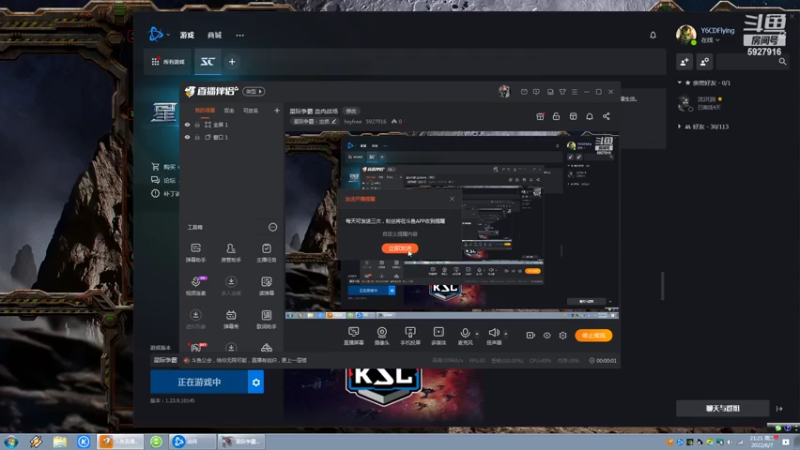800x450 pixels.
Task: Toggle visibility of the 窗口1 source
Action: click(187, 137)
